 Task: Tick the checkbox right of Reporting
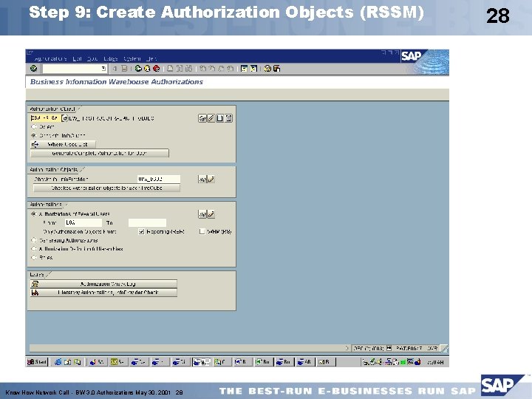202,232
